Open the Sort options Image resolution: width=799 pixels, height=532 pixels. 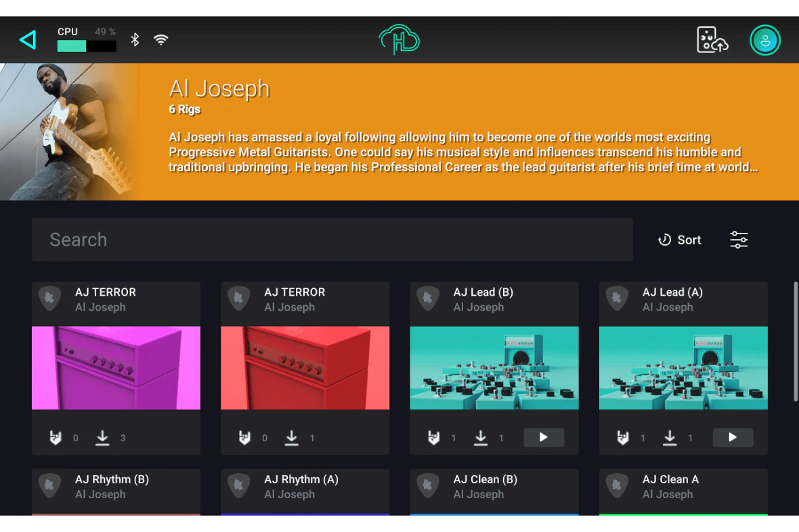click(x=680, y=240)
